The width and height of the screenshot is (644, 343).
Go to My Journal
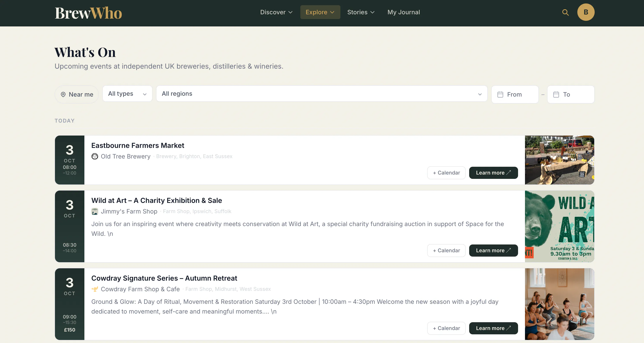click(404, 12)
